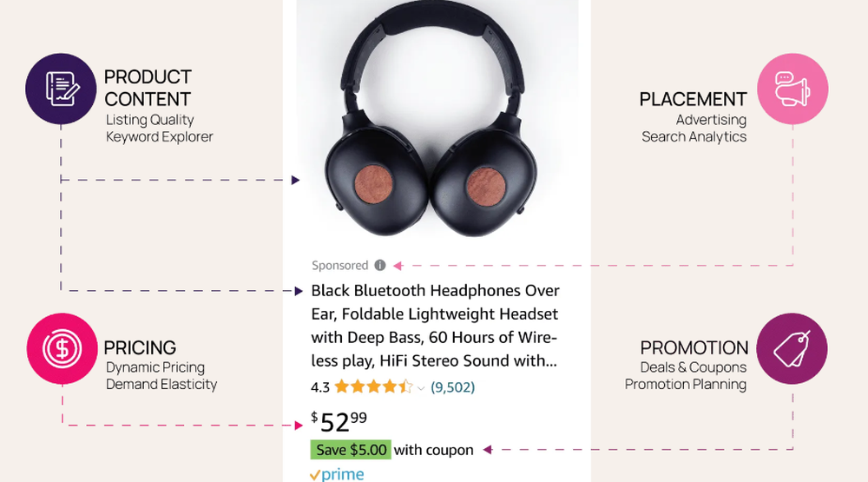Image resolution: width=868 pixels, height=482 pixels.
Task: Click the Prime checkmark logo
Action: 337,475
